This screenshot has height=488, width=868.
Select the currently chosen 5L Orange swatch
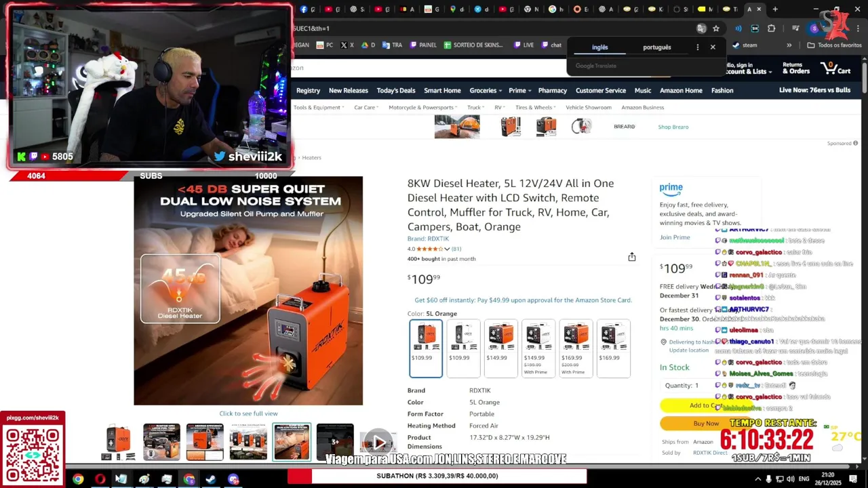[426, 348]
